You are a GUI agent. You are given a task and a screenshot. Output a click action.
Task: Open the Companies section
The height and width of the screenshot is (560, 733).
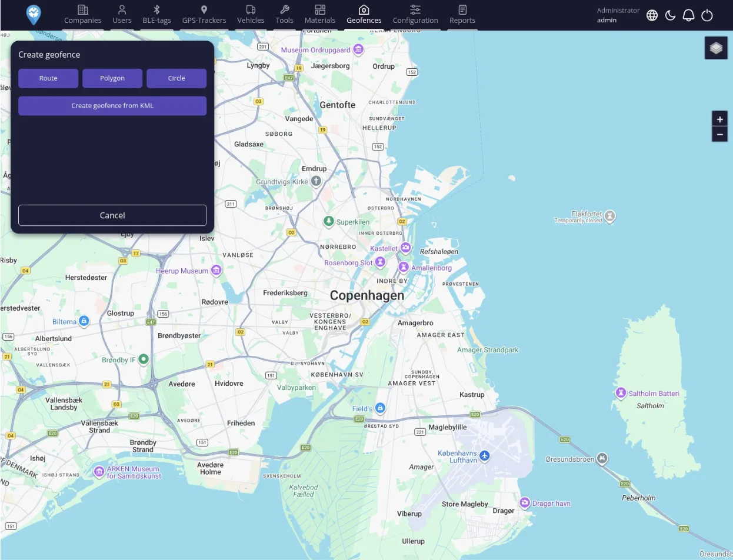[83, 15]
